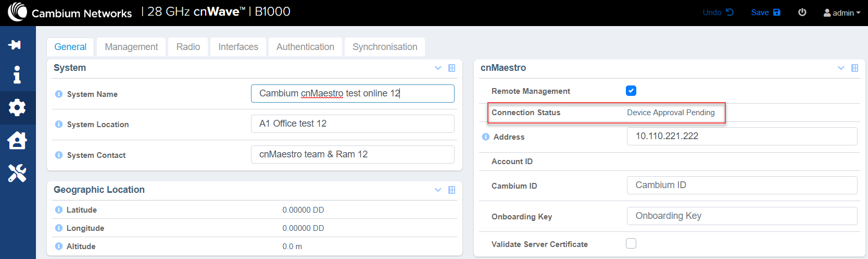
Task: Click info icon beside System Contact
Action: tap(59, 155)
